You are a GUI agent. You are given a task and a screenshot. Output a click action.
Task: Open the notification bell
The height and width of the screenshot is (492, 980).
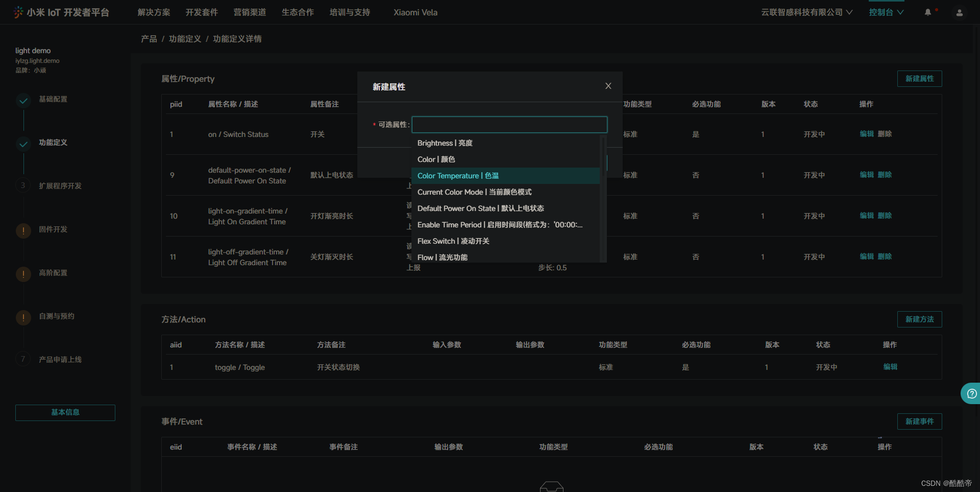click(928, 12)
